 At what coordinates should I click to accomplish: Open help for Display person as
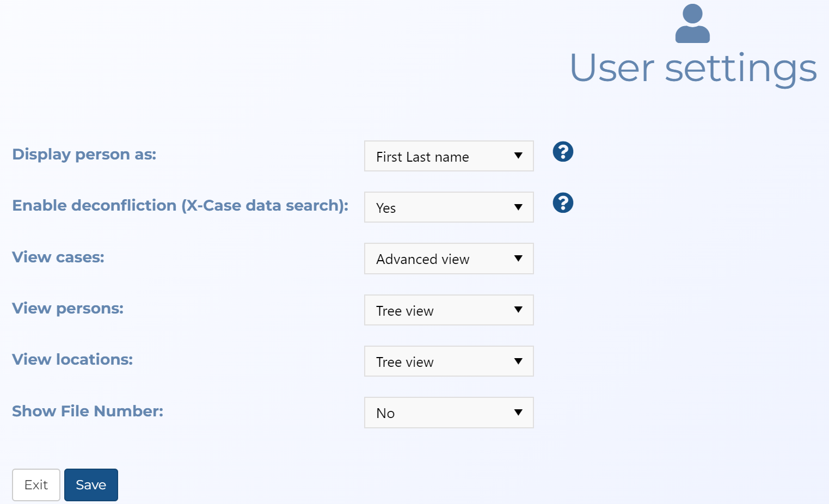(563, 152)
